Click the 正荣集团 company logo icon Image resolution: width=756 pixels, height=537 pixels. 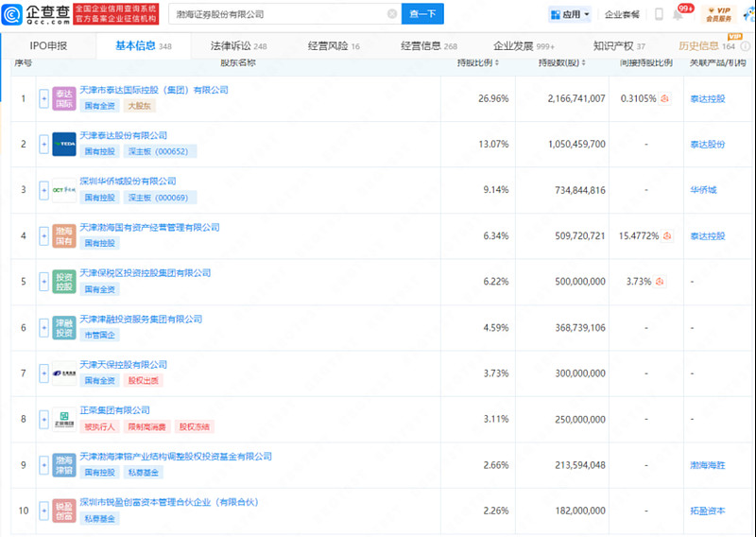click(64, 419)
